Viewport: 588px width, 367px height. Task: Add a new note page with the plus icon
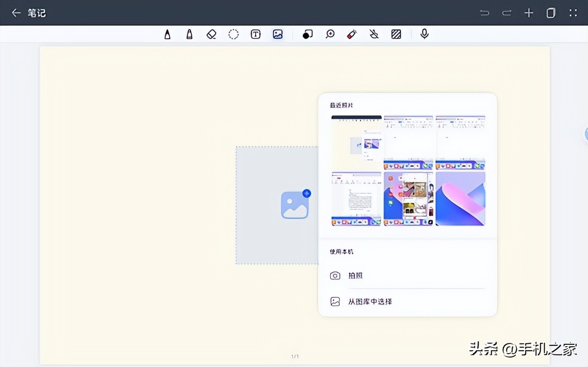tap(529, 13)
